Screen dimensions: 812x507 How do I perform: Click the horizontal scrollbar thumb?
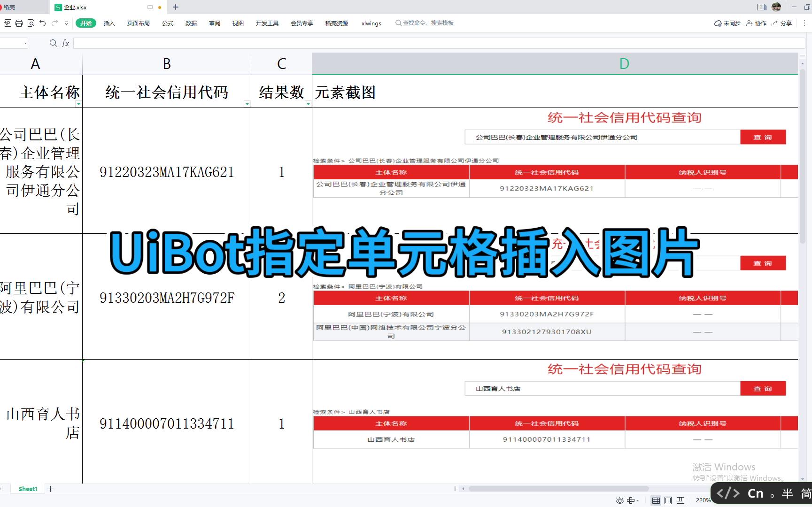click(x=558, y=489)
